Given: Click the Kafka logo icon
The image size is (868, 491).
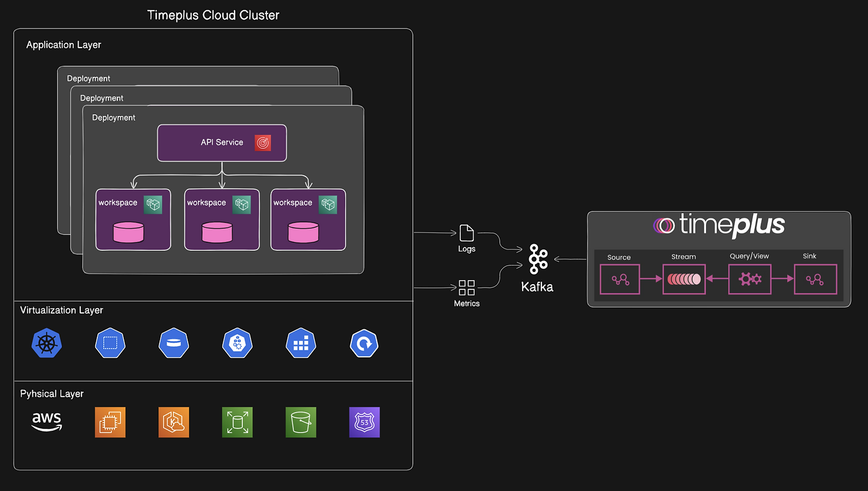Looking at the screenshot, I should tap(538, 259).
